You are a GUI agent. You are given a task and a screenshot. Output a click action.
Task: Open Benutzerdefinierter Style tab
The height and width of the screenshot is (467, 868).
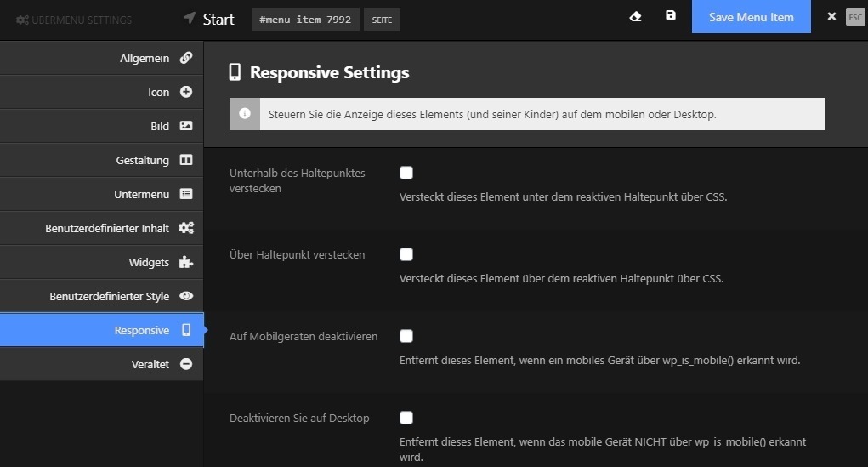[x=101, y=296]
